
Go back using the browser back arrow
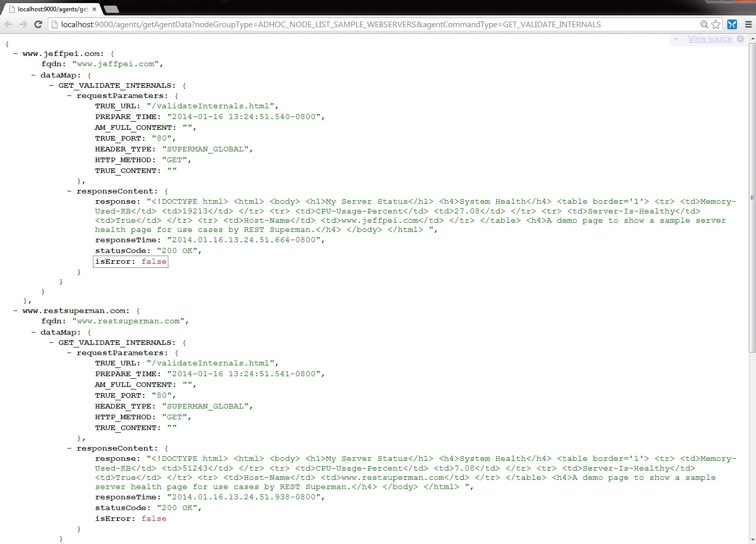9,24
